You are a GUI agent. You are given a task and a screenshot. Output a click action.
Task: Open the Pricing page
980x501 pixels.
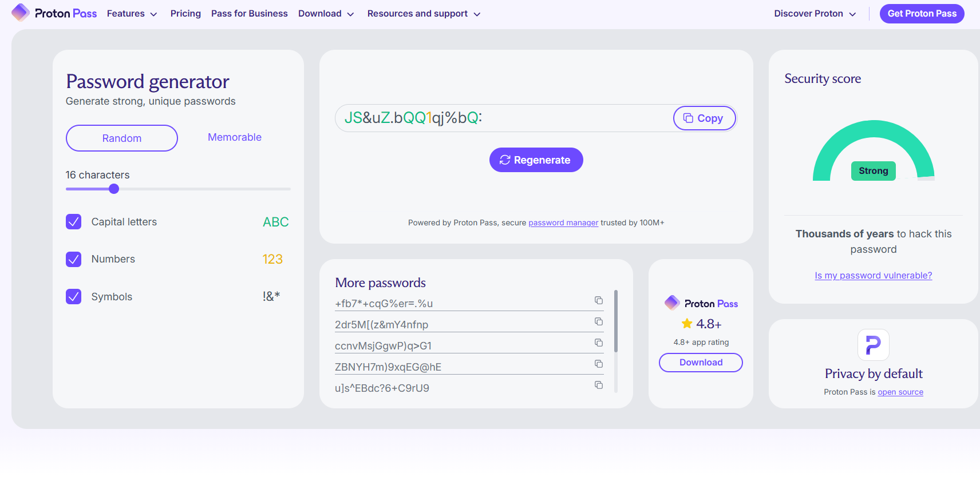185,14
